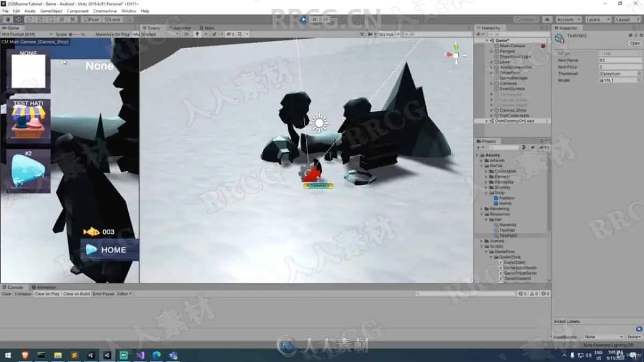Adjust the game view Scale slider

[x=74, y=34]
